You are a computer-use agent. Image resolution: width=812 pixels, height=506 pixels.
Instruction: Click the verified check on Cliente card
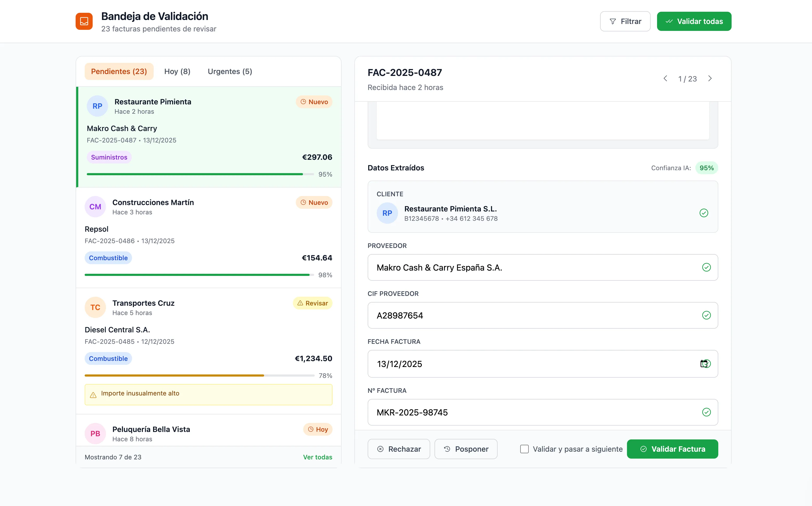704,213
